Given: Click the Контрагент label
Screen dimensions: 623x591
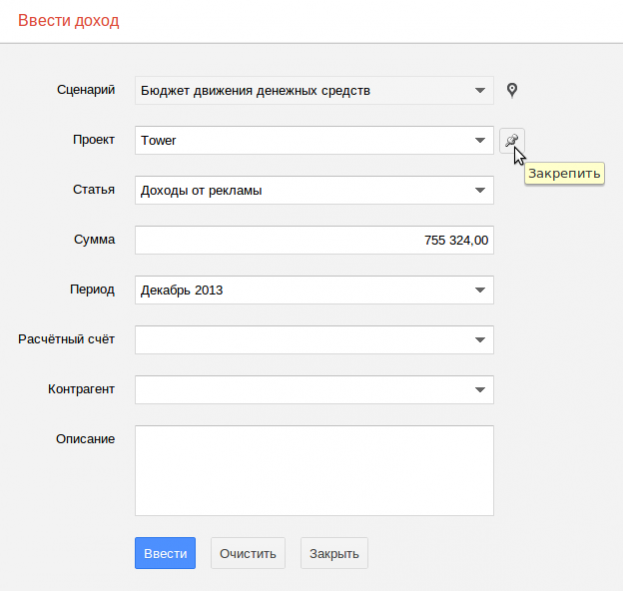Looking at the screenshot, I should [81, 389].
